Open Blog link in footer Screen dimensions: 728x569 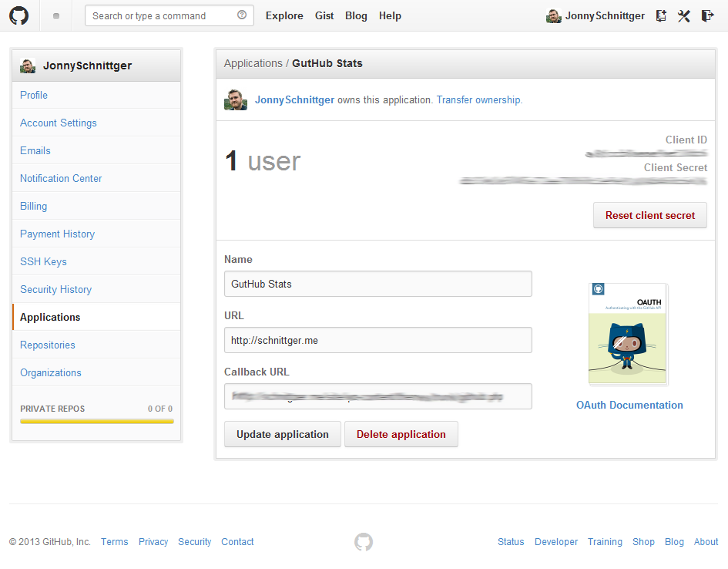[674, 541]
